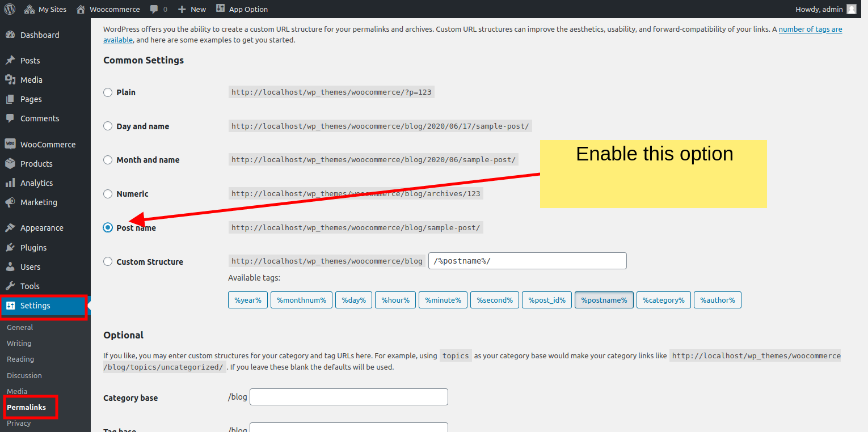
Task: Select the Plain permalink radio button
Action: click(108, 92)
